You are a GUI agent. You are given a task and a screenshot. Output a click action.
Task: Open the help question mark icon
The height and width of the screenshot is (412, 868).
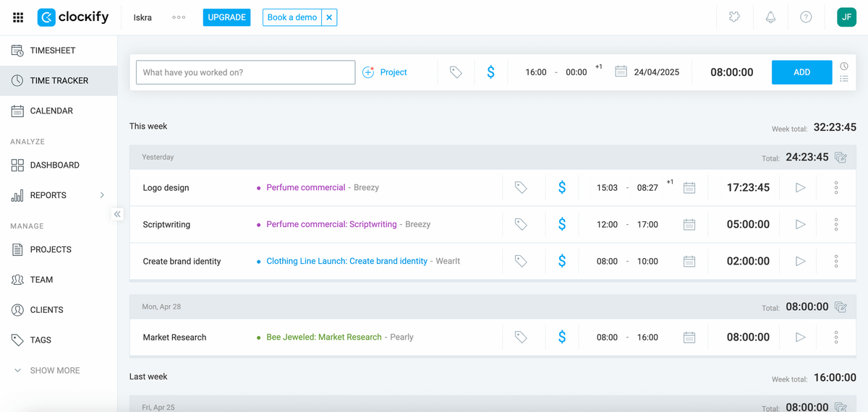(806, 17)
